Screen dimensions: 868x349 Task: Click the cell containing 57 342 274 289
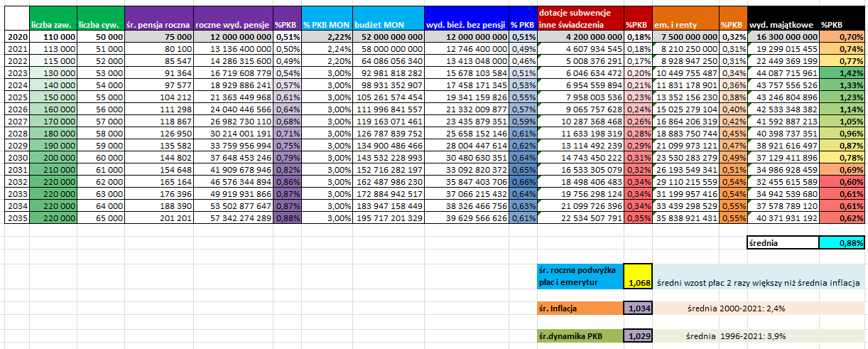tap(232, 218)
